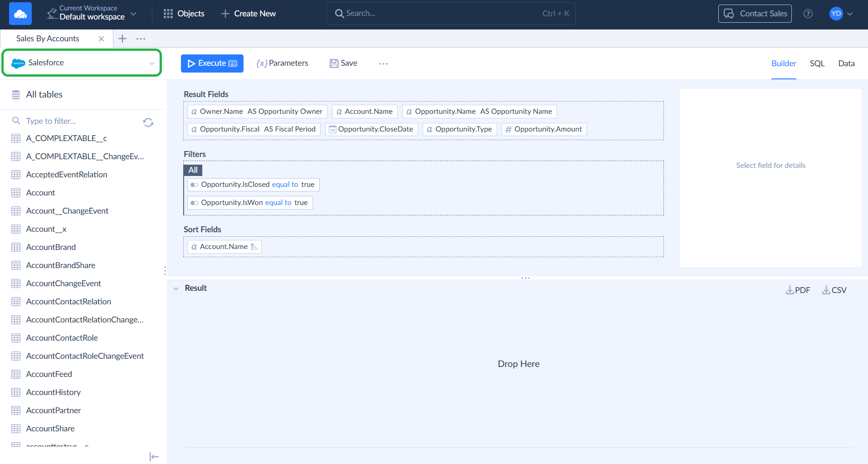Download results as CSV

834,289
